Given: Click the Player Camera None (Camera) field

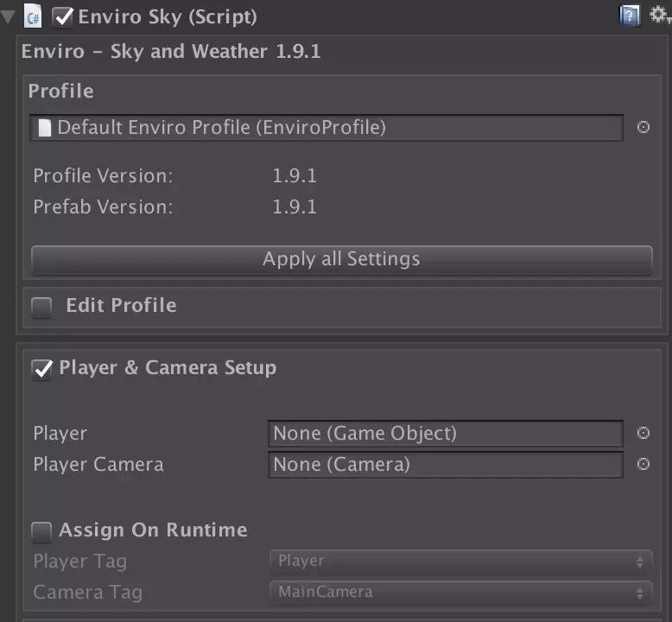Looking at the screenshot, I should pyautogui.click(x=446, y=465).
